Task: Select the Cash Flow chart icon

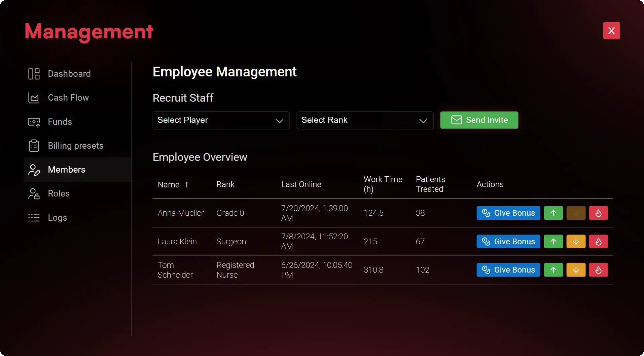Action: click(34, 98)
